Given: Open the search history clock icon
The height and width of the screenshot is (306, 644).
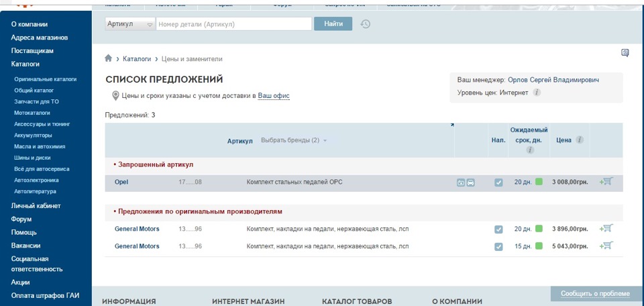Looking at the screenshot, I should click(365, 24).
